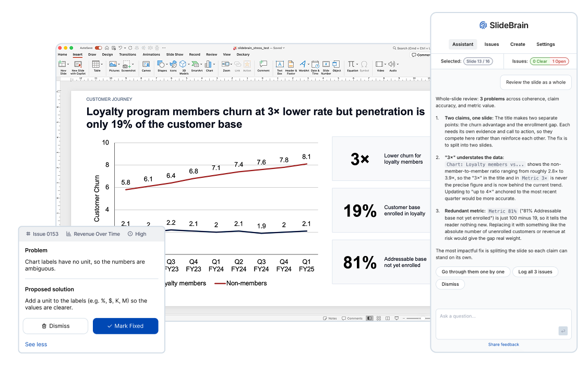Open the Undo history dropdown arrow
The width and height of the screenshot is (588, 365).
pos(125,48)
